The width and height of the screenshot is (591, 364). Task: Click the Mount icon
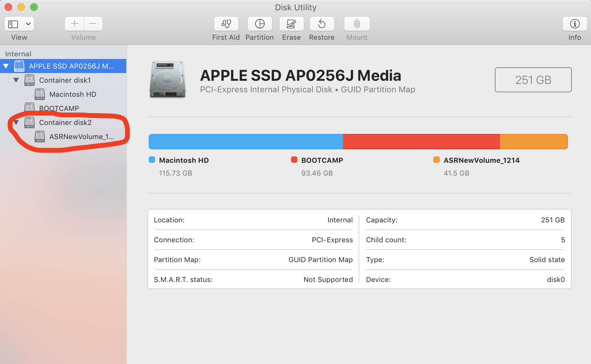click(356, 24)
